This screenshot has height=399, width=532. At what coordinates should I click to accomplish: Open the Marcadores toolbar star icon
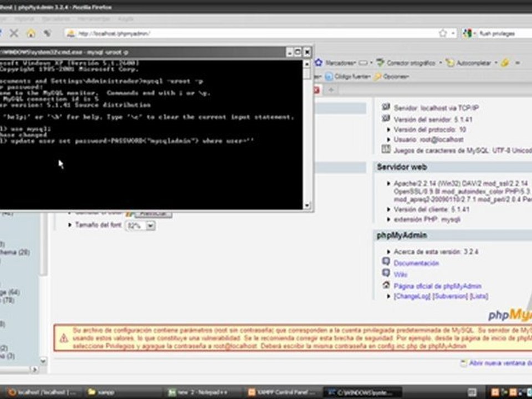coord(318,63)
